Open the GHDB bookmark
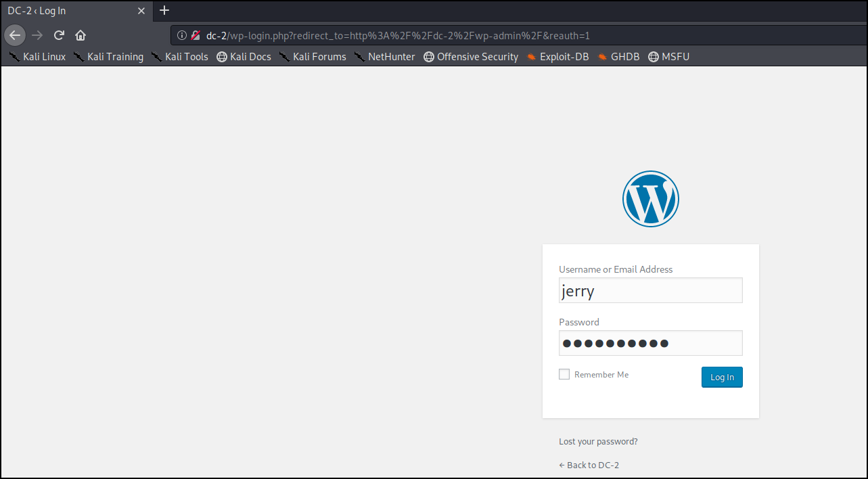868x479 pixels. [x=618, y=57]
